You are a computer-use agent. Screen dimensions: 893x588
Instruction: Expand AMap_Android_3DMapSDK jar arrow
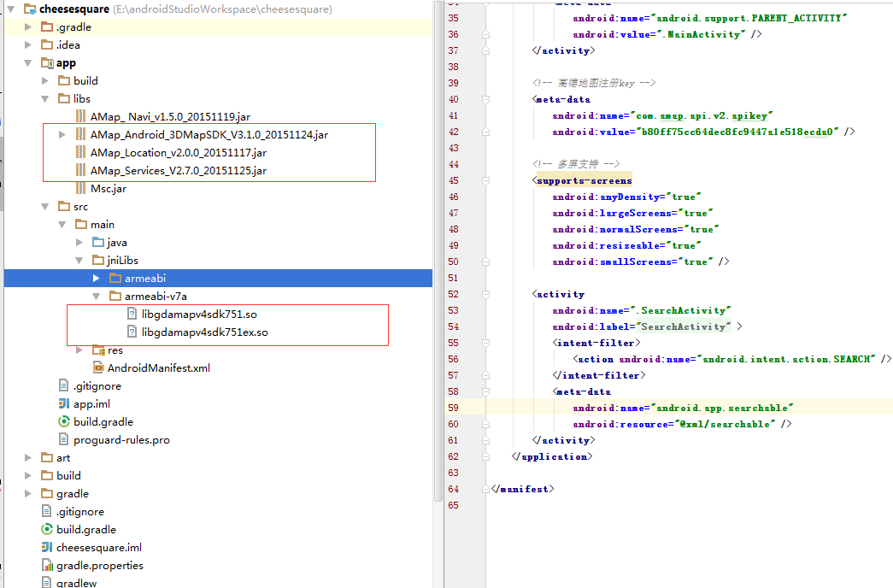click(62, 134)
